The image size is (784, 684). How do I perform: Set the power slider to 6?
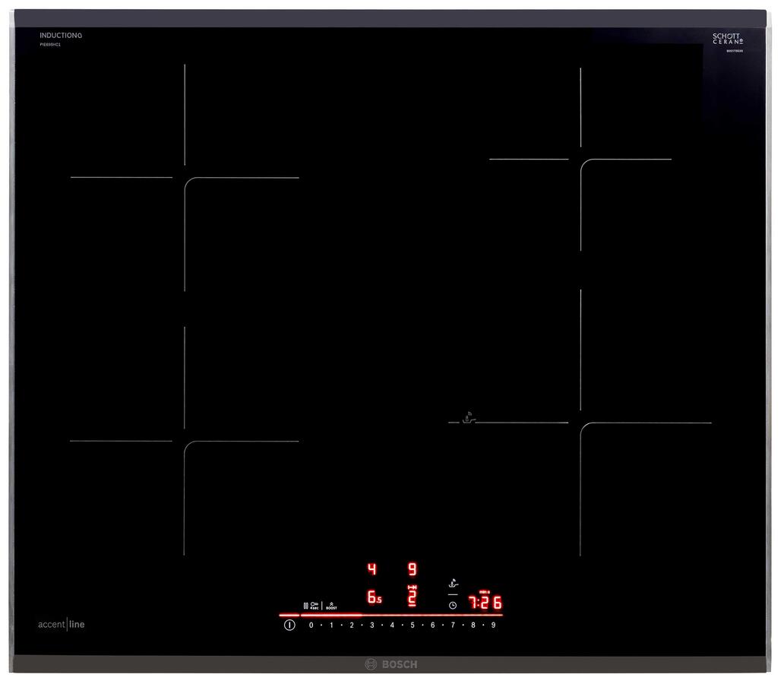432,625
